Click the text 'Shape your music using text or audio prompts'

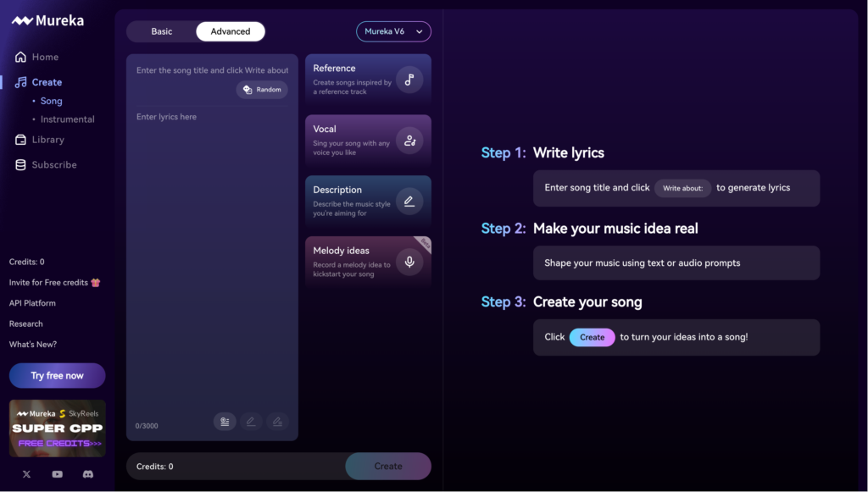(x=643, y=263)
